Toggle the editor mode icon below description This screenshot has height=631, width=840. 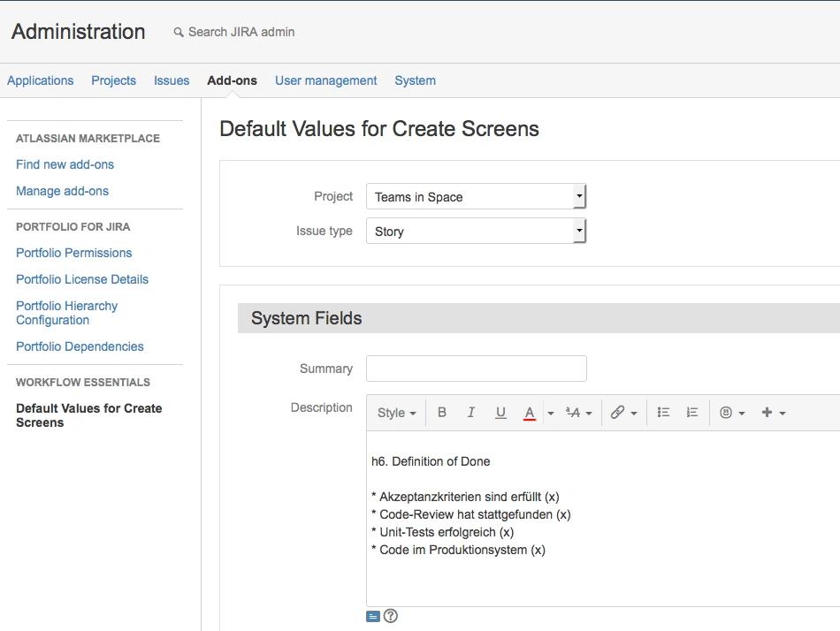click(x=373, y=617)
